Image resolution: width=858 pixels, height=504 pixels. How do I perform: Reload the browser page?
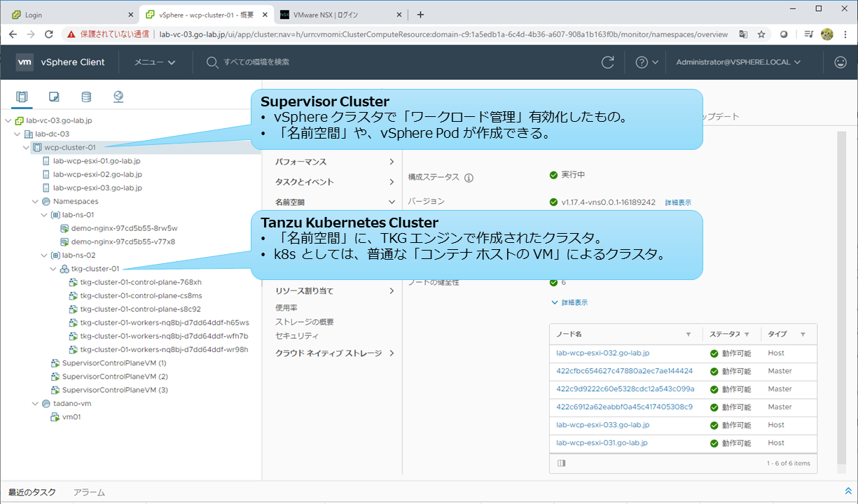[49, 34]
